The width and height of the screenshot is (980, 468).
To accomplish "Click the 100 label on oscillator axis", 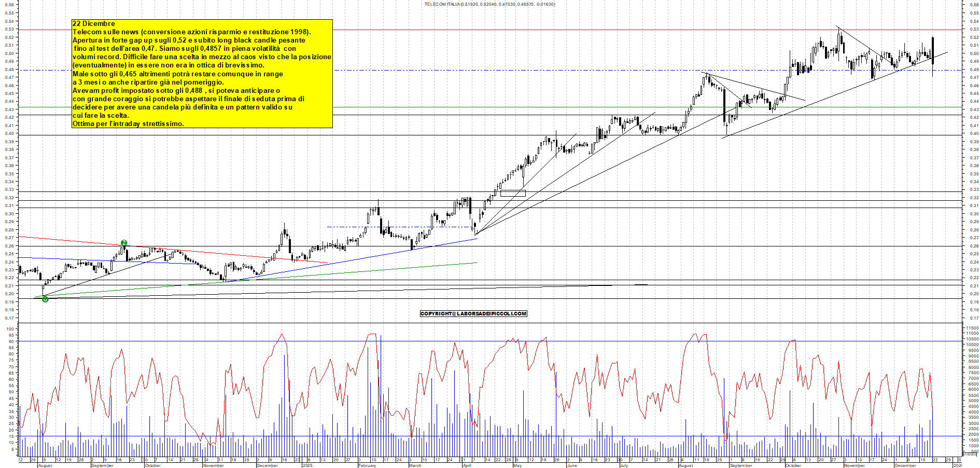I will 10,329.
